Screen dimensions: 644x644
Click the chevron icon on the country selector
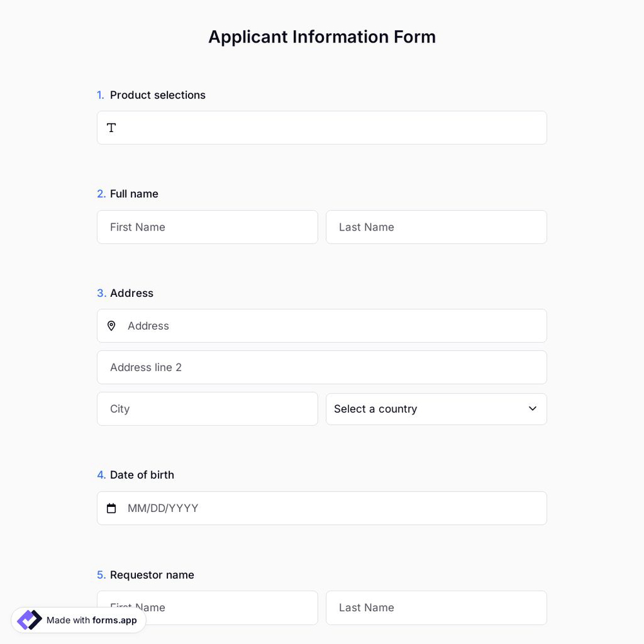[533, 408]
